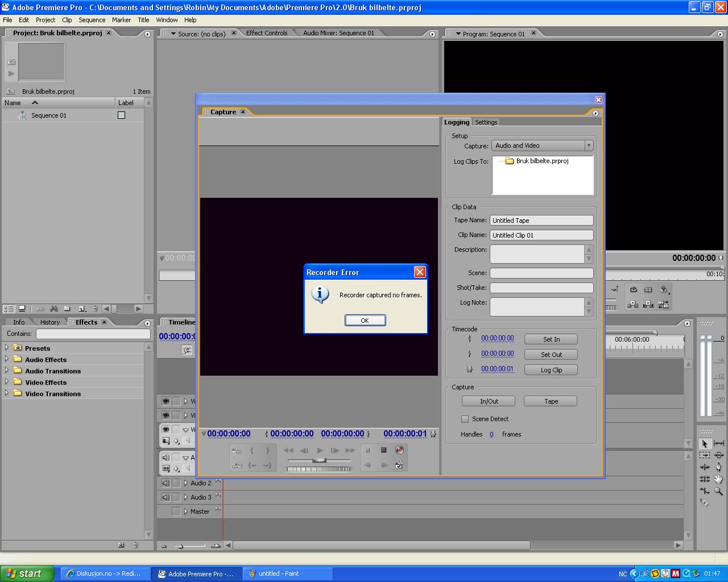Switch Project panel to List view
The height and width of the screenshot is (582, 728).
coord(9,309)
